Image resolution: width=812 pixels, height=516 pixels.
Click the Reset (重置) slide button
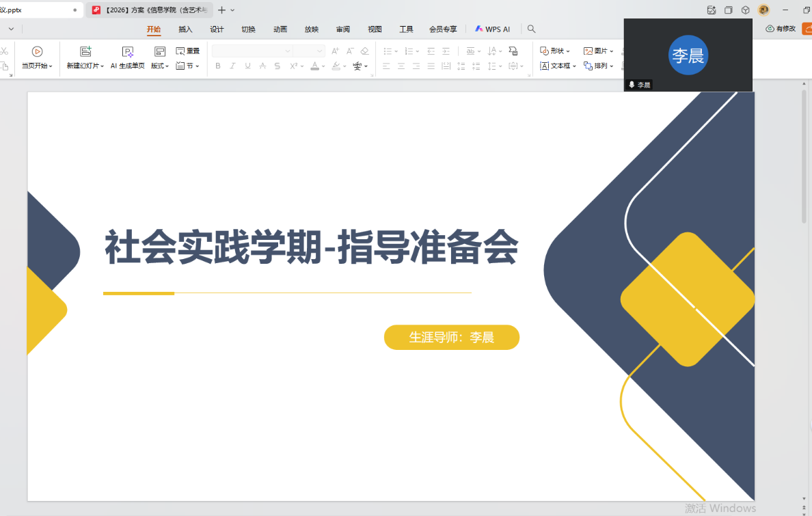(x=188, y=51)
